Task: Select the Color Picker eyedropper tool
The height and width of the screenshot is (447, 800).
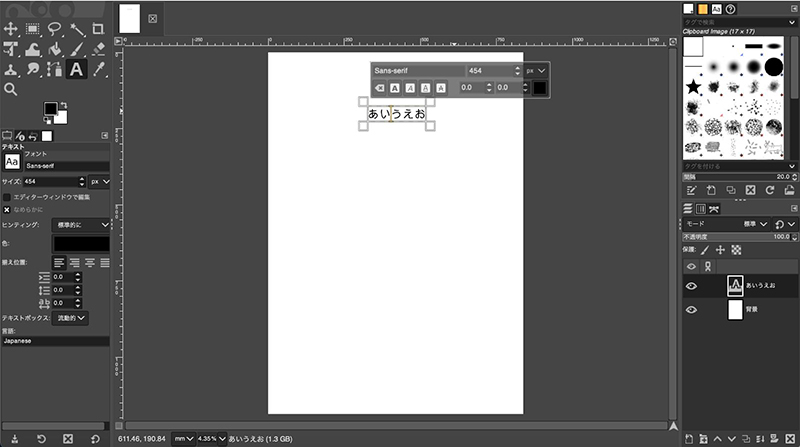Action: coord(98,69)
